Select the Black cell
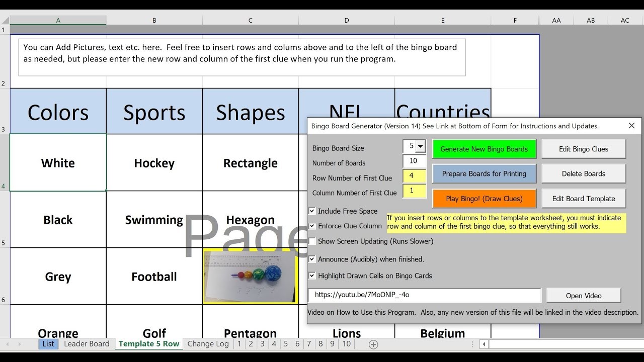Image resolution: width=644 pixels, height=362 pixels. (x=58, y=219)
